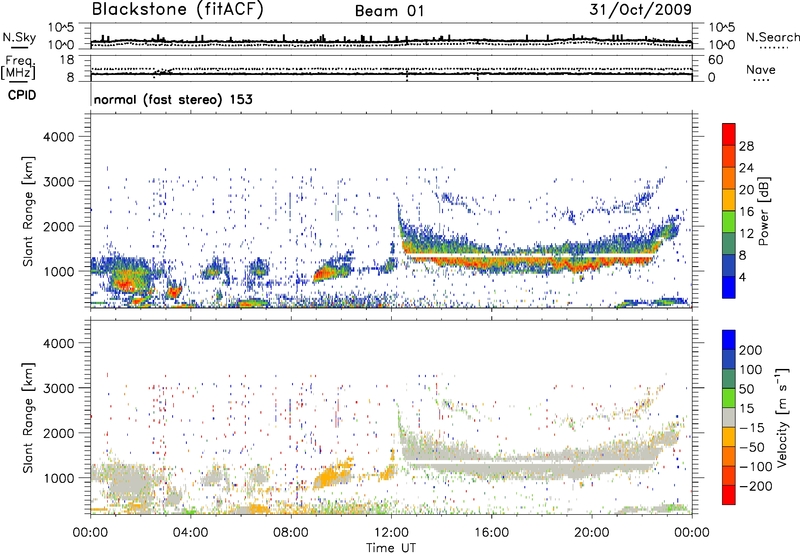Click the right '10^0' noise axis tick

pyautogui.click(x=722, y=45)
